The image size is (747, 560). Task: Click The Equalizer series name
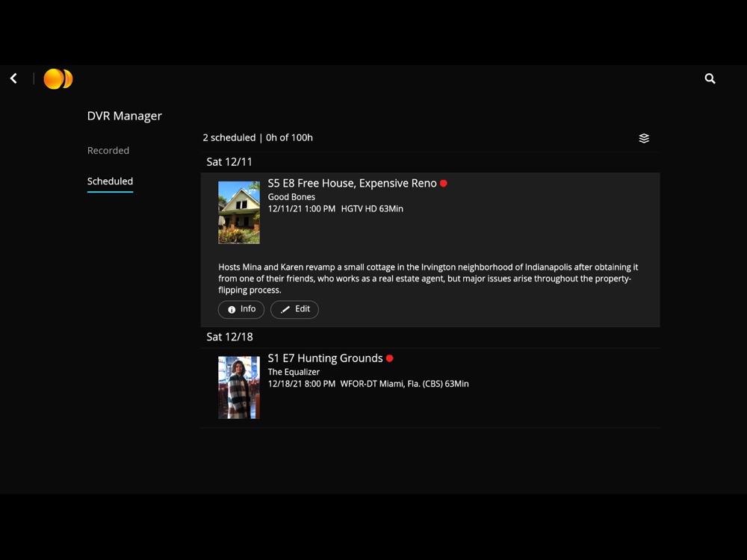[294, 372]
